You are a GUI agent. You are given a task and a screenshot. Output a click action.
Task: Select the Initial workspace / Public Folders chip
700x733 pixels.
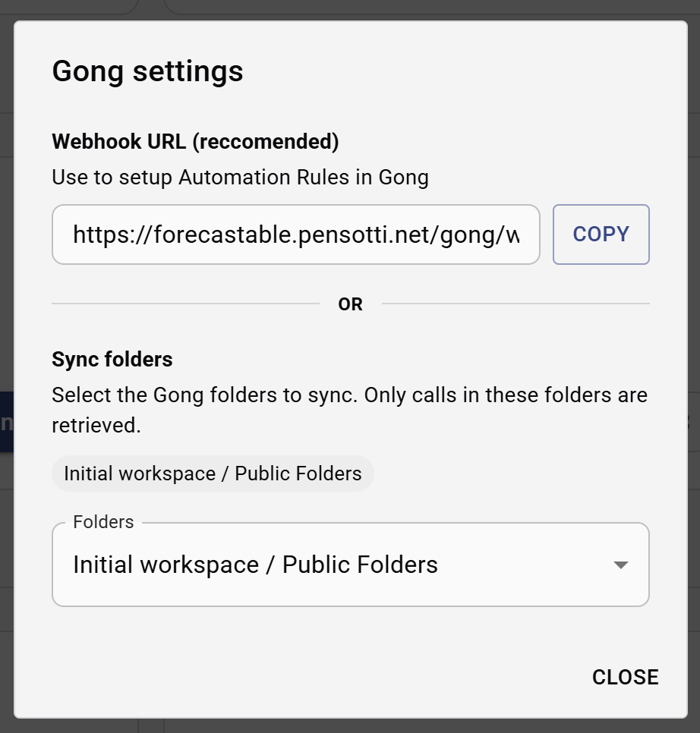tap(213, 473)
